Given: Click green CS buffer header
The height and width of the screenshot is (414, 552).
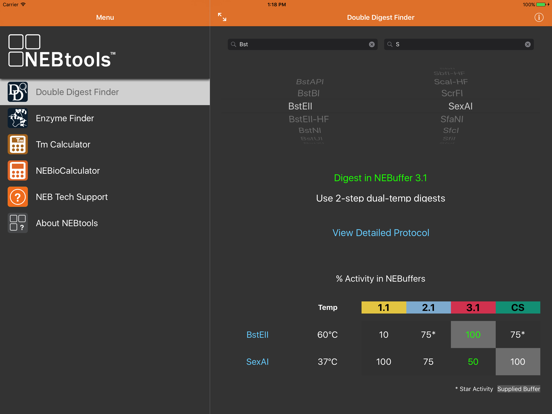Looking at the screenshot, I should pos(518,307).
